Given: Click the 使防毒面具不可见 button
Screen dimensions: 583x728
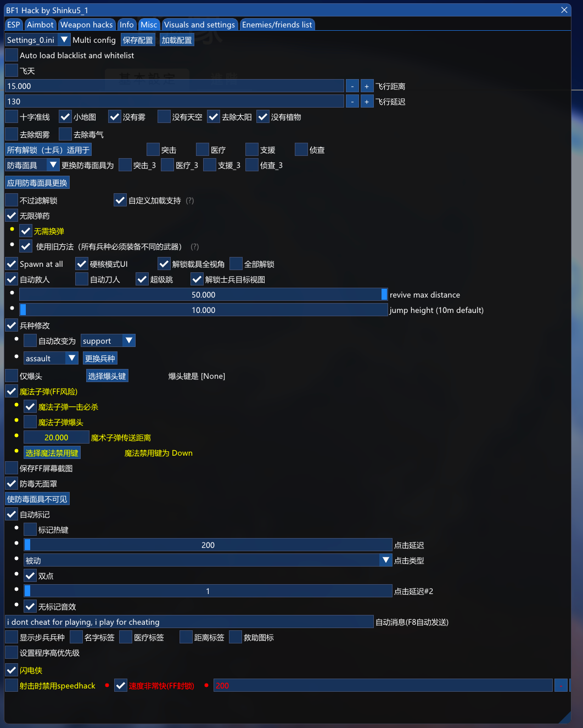Looking at the screenshot, I should pos(37,499).
